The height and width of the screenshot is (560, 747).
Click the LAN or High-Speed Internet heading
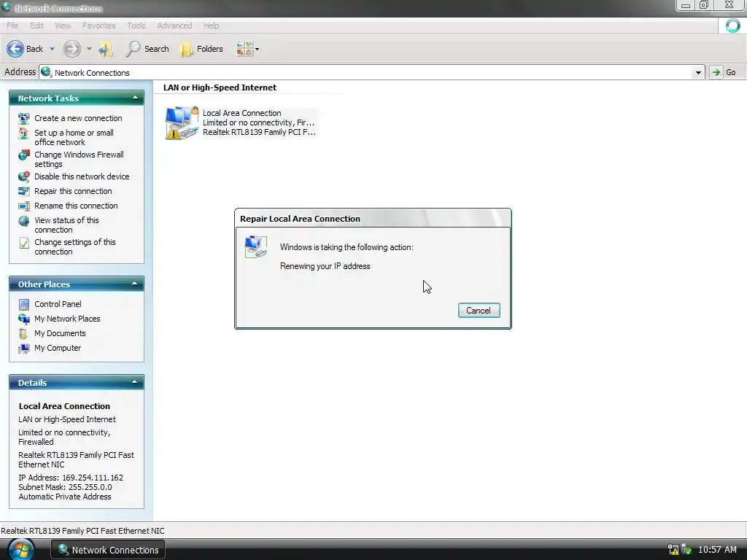[x=220, y=87]
